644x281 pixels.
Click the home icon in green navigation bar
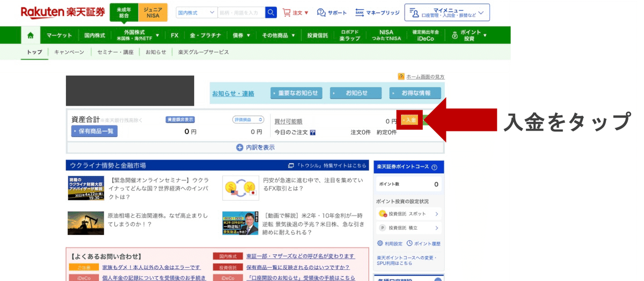point(31,35)
